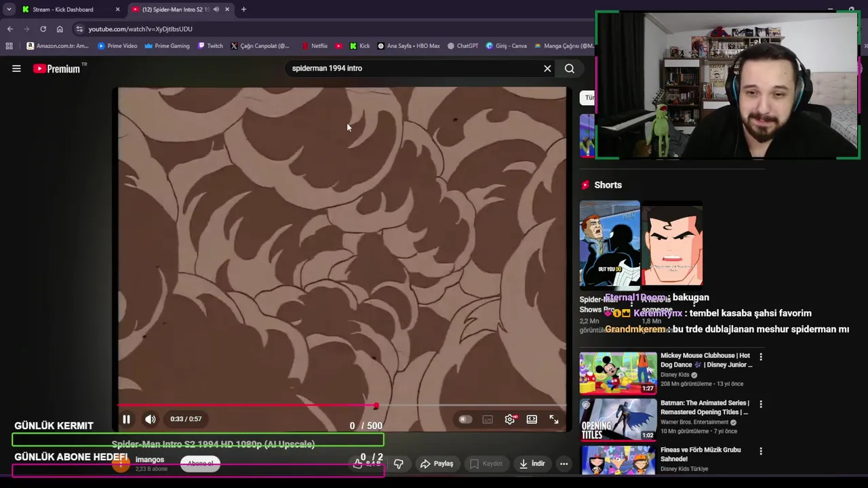Pause the Spider-Man intro video
868x488 pixels.
(126, 420)
